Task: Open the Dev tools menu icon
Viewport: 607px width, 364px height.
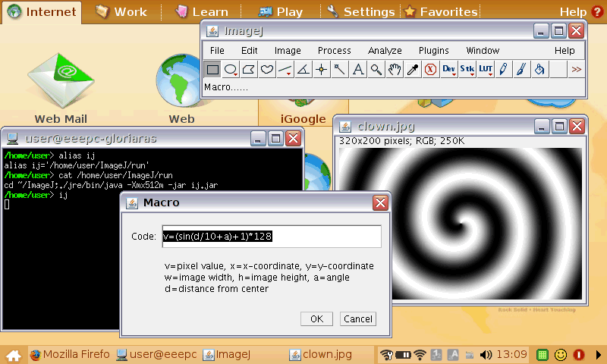Action: click(x=449, y=70)
